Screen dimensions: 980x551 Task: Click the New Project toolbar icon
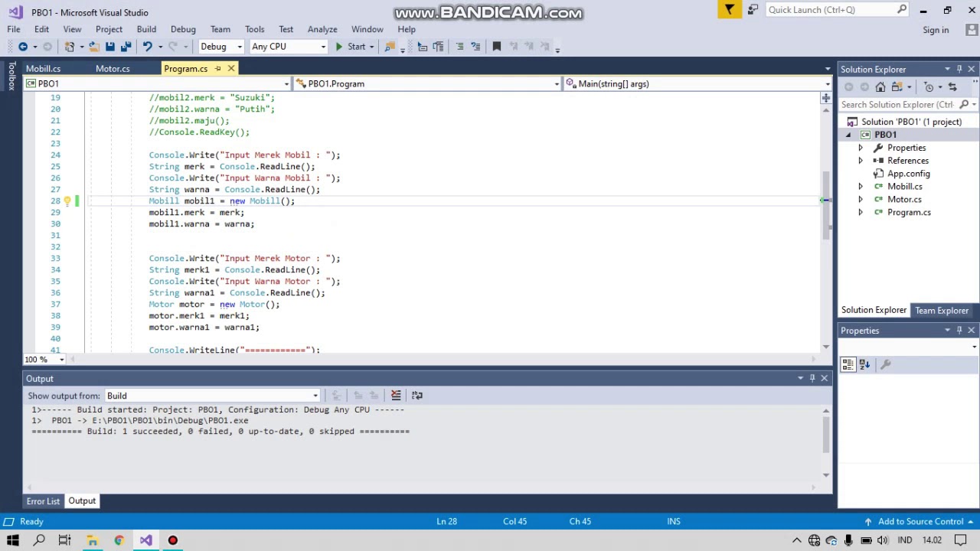coord(70,47)
